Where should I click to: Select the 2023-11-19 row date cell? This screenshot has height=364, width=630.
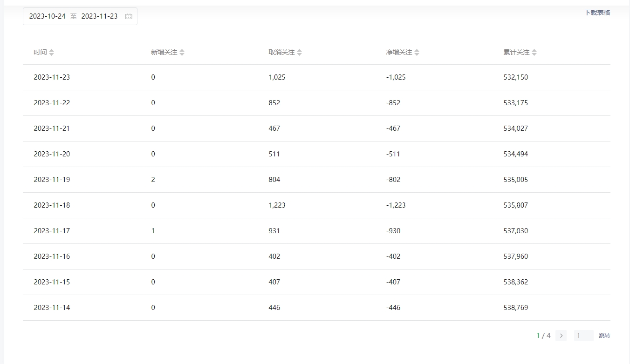point(52,180)
